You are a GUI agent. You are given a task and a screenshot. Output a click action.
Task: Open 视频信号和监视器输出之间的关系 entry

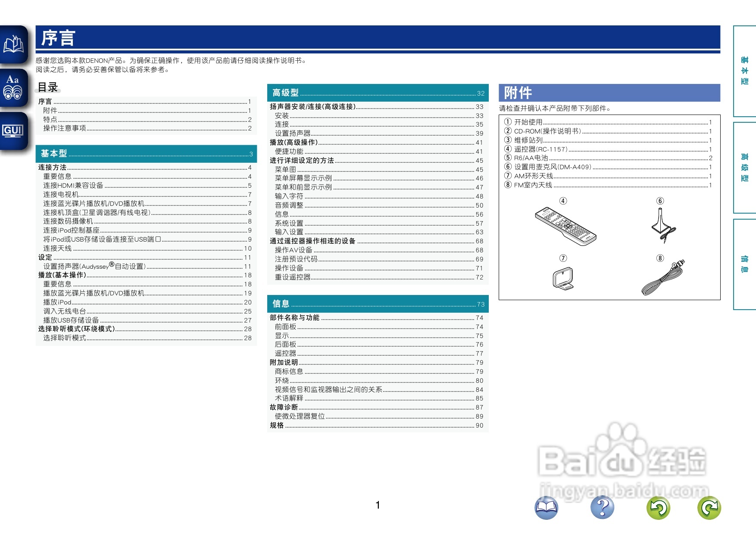coord(379,390)
